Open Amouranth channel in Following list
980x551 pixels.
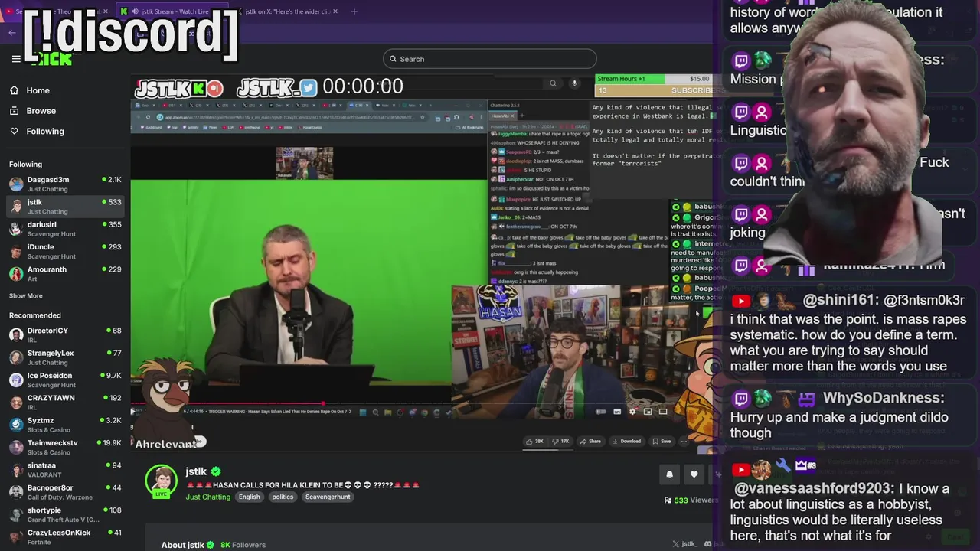pos(65,274)
